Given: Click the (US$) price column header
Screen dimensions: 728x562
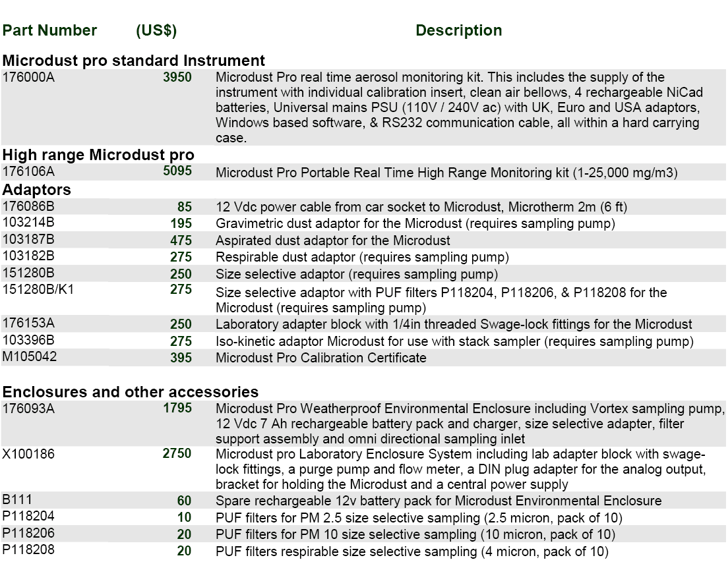Looking at the screenshot, I should click(156, 31).
